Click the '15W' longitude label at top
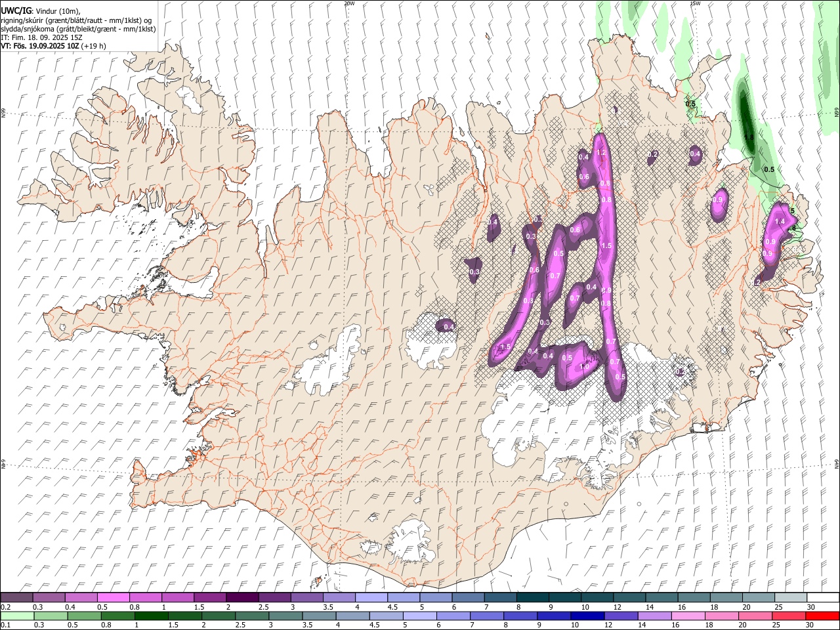840x630 pixels. click(695, 3)
